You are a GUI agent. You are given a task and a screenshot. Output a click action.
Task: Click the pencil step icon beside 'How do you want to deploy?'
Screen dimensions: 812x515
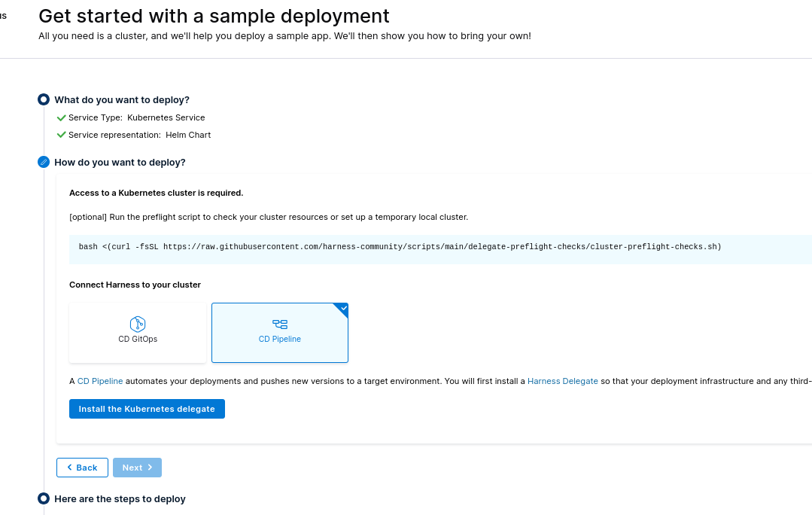tap(44, 162)
